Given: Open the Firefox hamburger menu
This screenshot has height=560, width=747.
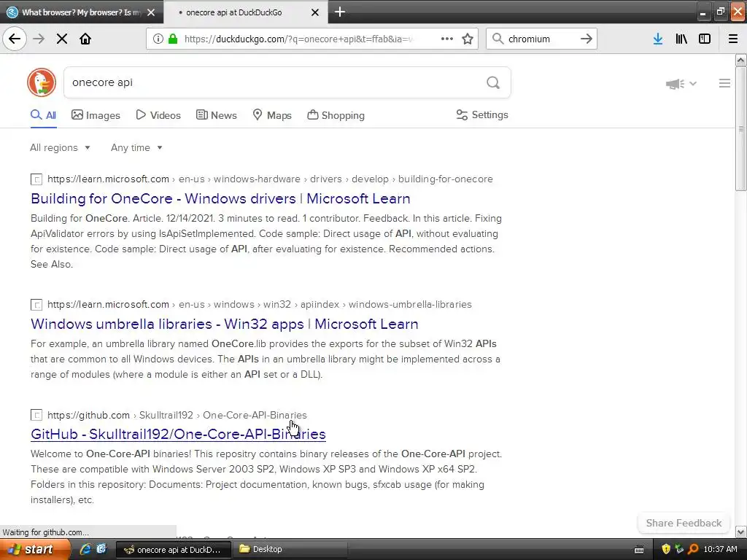Looking at the screenshot, I should [x=733, y=39].
